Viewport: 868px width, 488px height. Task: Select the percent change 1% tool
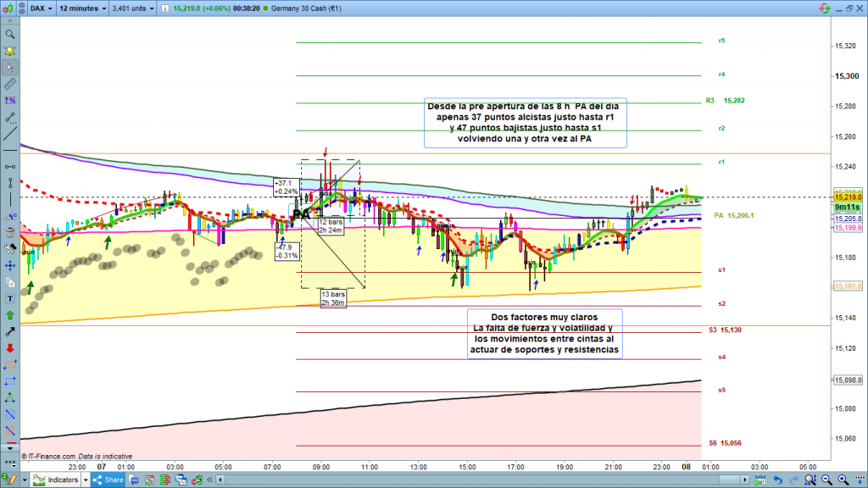[9, 101]
